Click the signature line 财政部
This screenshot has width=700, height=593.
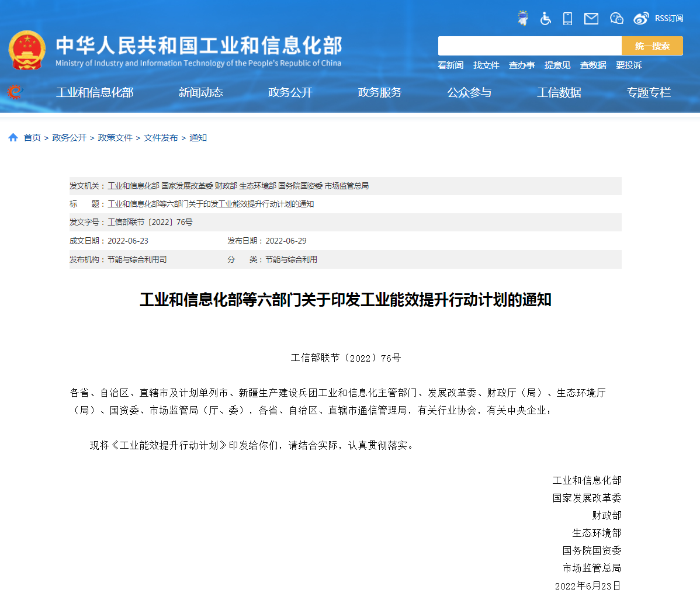(607, 515)
